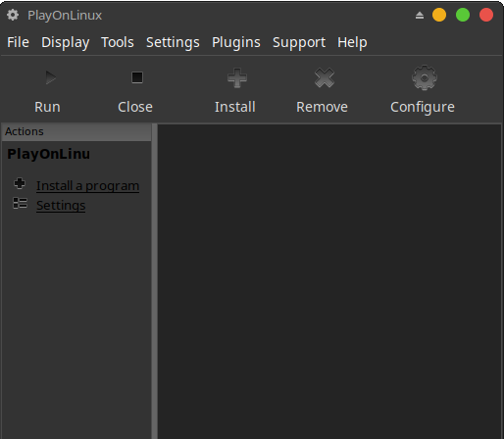Click the Configure gear toolbar icon
The width and height of the screenshot is (504, 439).
pos(425,77)
